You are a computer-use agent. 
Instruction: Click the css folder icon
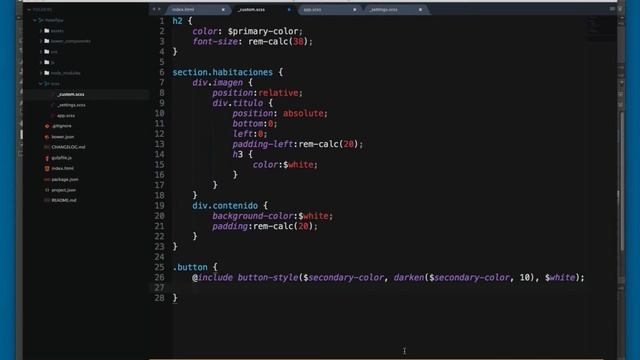(47, 52)
